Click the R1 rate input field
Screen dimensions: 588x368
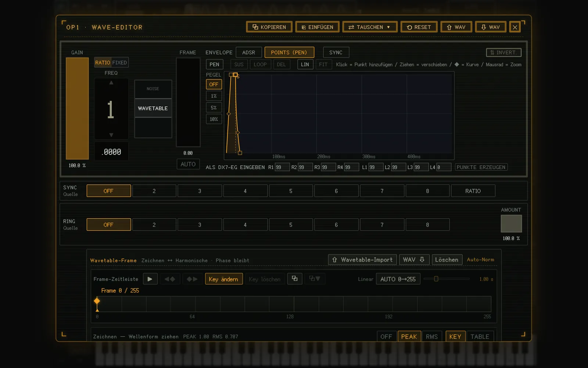click(282, 167)
